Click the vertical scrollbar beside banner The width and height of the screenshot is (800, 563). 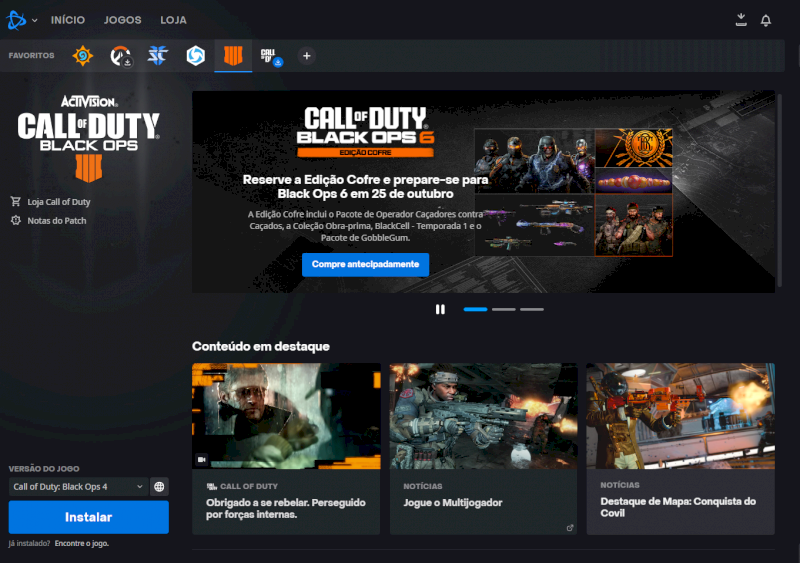[x=780, y=190]
